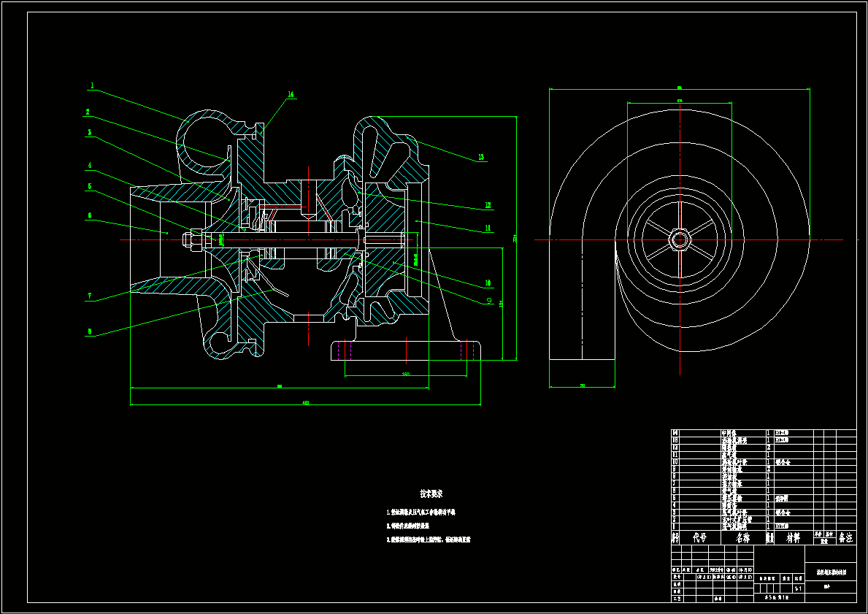Screen dimensions: 868x614
Task: Select the 名称 column header in the parts list
Action: click(x=742, y=537)
